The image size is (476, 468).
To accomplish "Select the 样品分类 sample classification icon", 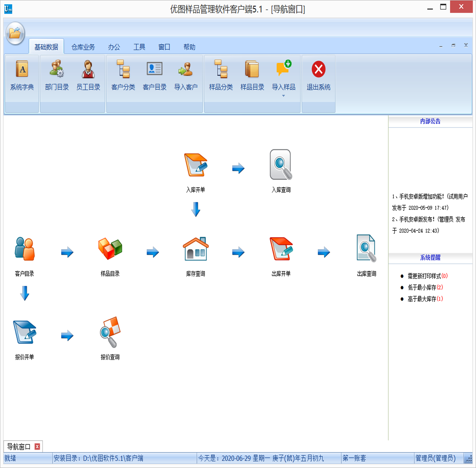I will pos(221,74).
